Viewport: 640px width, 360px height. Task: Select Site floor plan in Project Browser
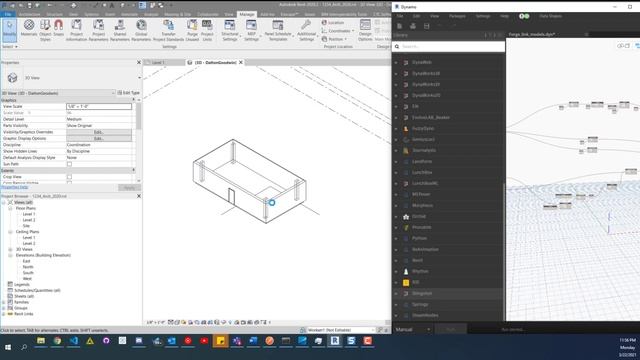tap(26, 226)
